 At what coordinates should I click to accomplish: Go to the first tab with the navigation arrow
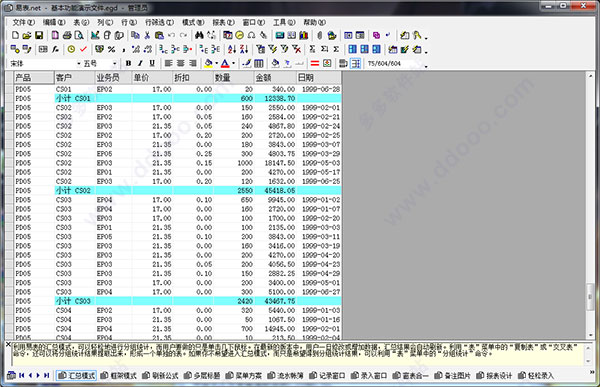point(21,376)
